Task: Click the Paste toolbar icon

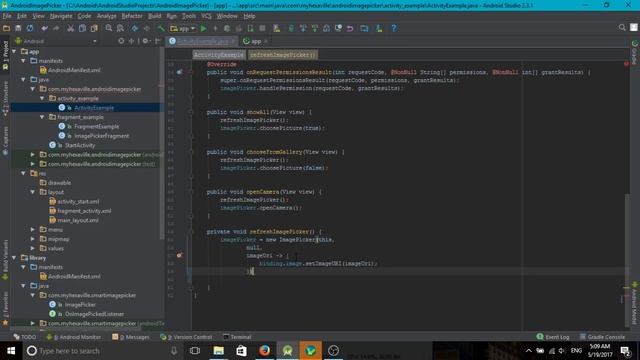Action: 94,28
